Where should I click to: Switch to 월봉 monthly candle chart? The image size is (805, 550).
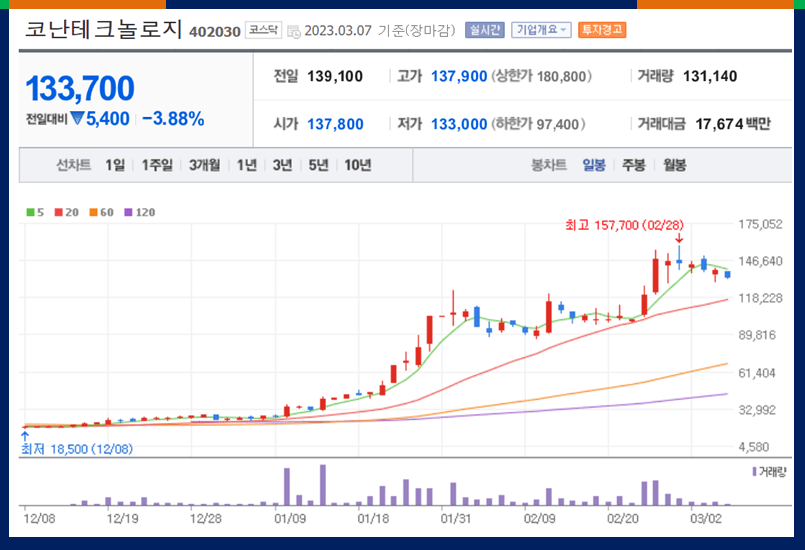click(674, 165)
